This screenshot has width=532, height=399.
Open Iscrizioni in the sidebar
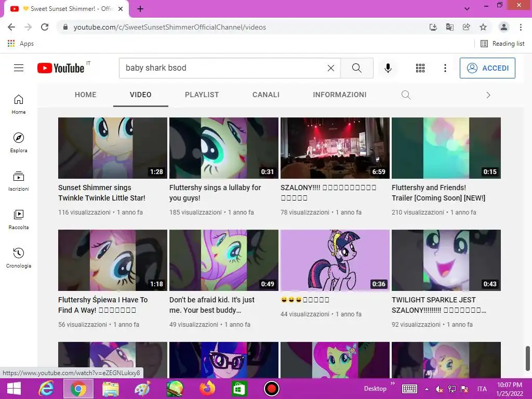pyautogui.click(x=19, y=181)
